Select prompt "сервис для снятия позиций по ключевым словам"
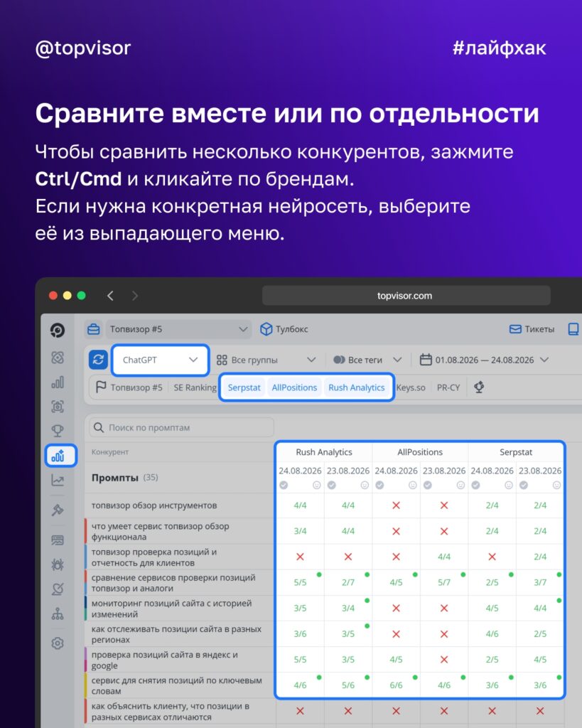 pos(176,685)
